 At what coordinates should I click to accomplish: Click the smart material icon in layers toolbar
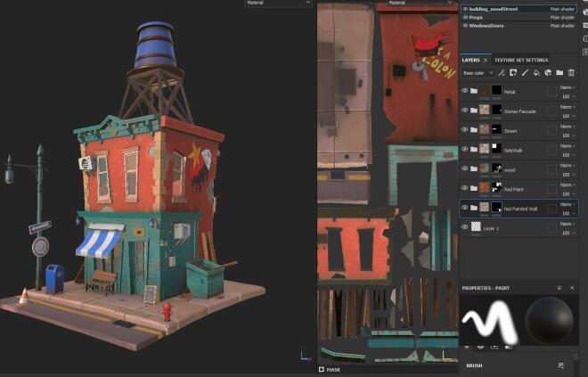pyautogui.click(x=548, y=72)
